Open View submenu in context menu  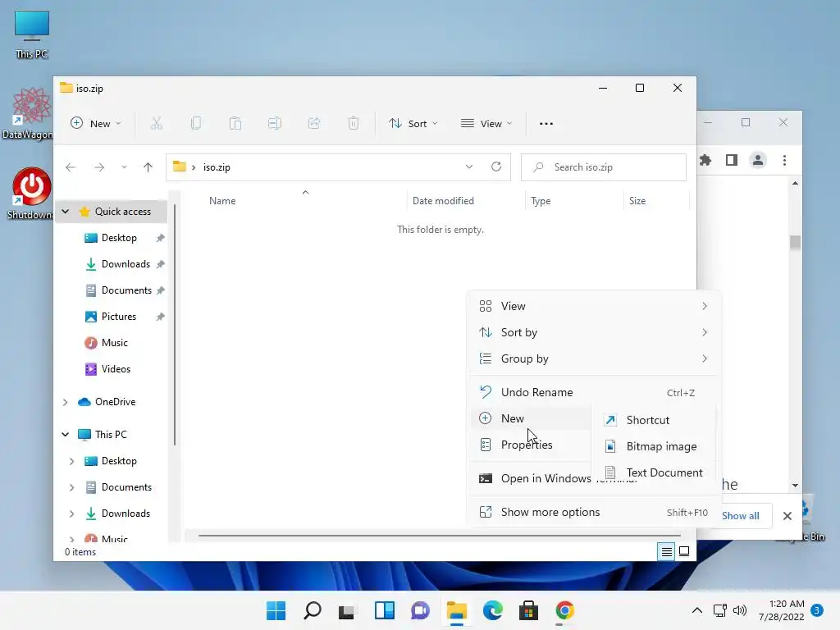click(594, 306)
